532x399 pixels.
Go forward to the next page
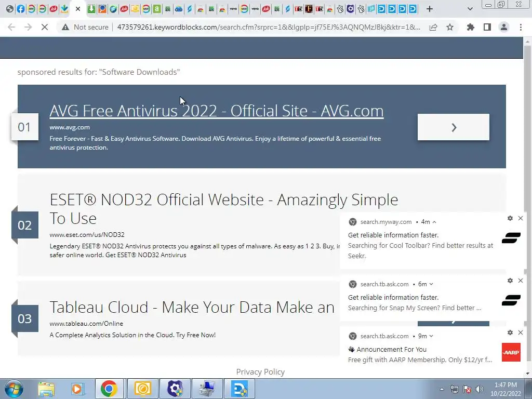click(x=28, y=27)
